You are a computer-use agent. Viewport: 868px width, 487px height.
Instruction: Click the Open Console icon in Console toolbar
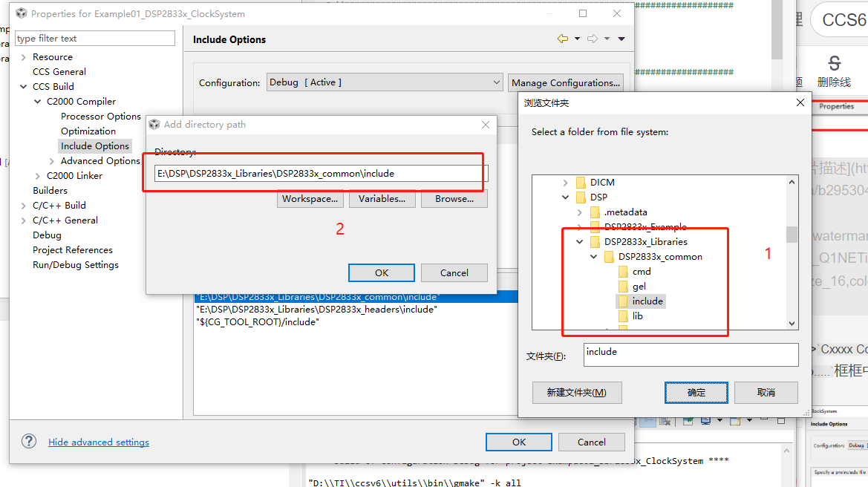coord(736,421)
